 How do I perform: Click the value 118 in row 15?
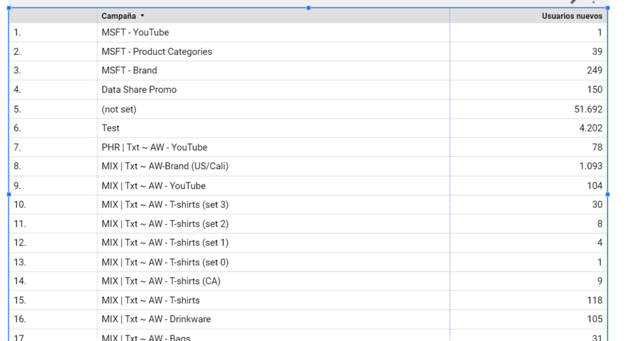coord(595,300)
